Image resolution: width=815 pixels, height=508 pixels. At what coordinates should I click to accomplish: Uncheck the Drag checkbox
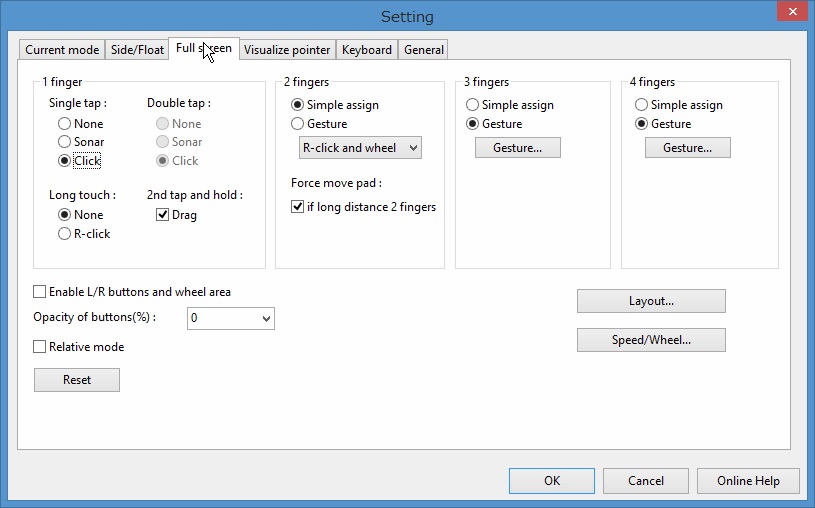(x=163, y=215)
